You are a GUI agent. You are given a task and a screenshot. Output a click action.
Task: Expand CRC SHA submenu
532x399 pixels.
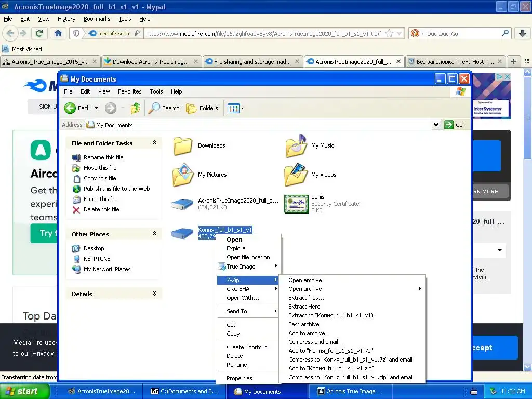click(249, 289)
